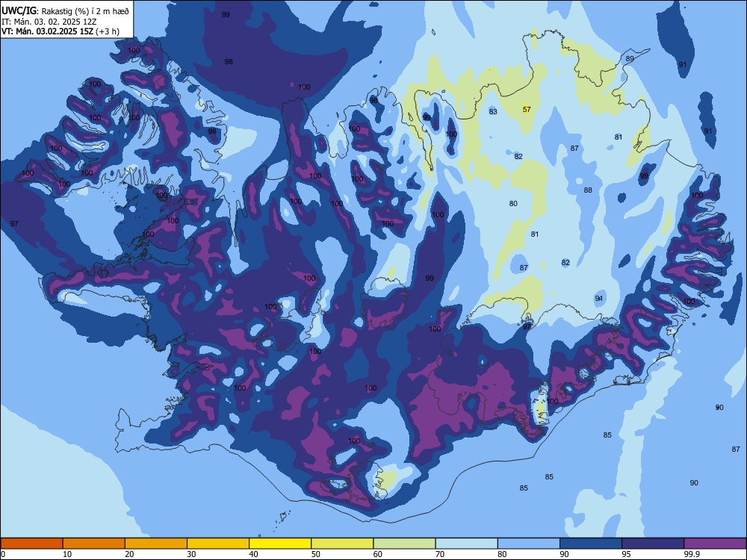
Task: Click the '10' legend tick label
Action: click(67, 554)
